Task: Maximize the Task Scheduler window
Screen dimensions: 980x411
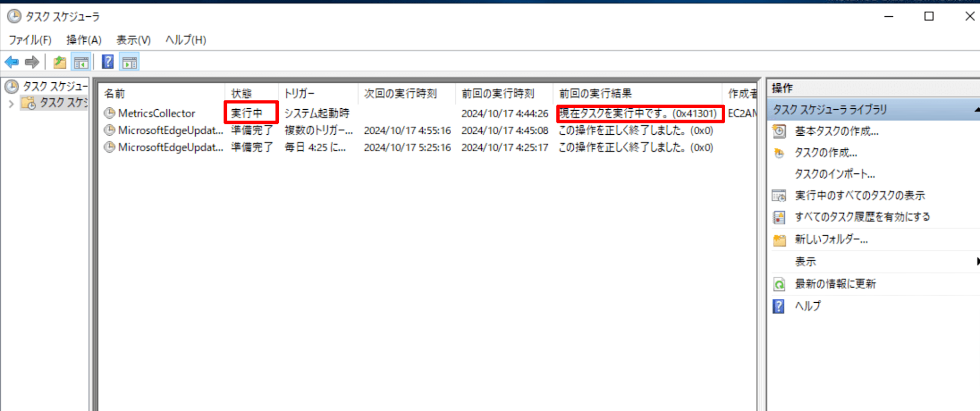Action: (929, 16)
